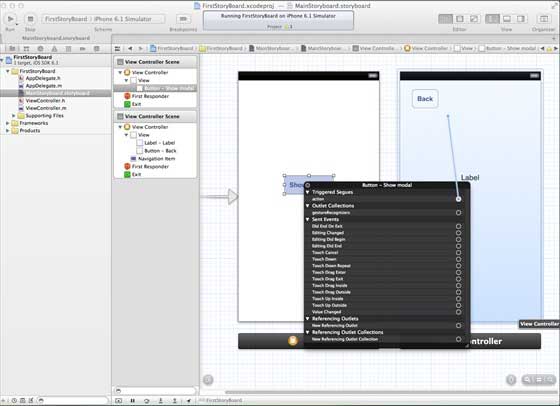560x406 pixels.
Task: Click the Back button in second scene
Action: pos(425,99)
